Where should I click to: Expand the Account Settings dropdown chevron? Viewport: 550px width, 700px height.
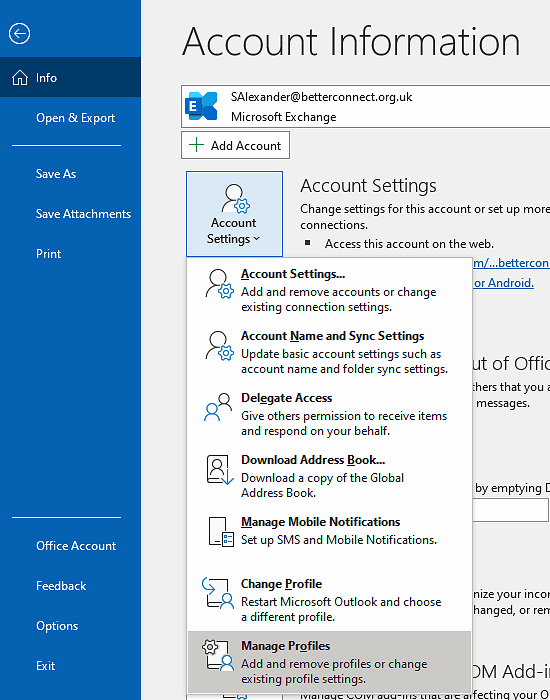click(257, 239)
